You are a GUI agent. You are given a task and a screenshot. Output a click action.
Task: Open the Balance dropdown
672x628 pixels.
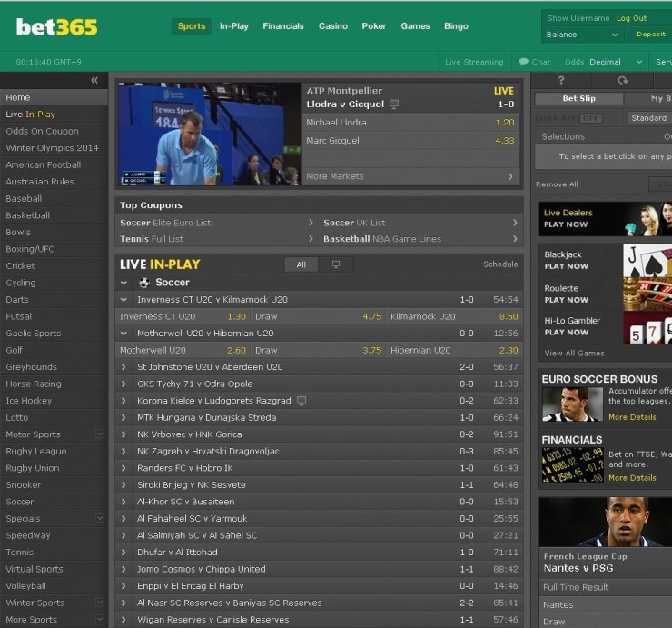point(582,35)
